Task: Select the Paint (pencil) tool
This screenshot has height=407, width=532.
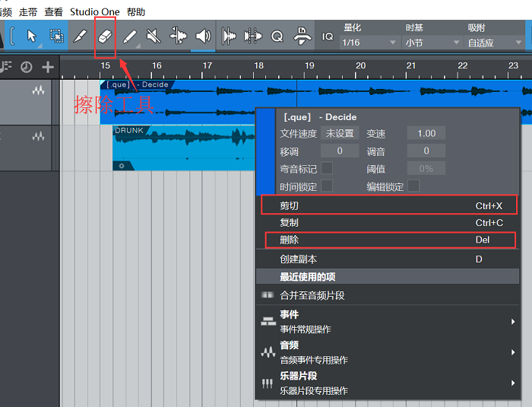Action: [x=130, y=36]
